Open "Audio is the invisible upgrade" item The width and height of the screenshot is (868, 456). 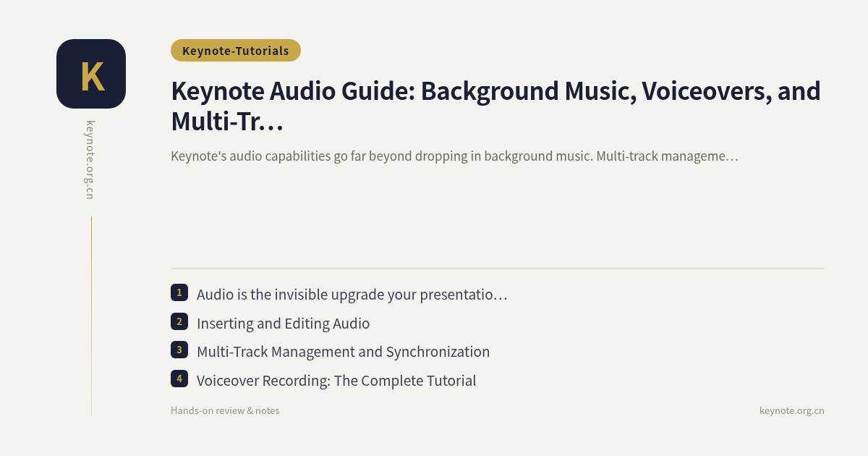point(352,295)
